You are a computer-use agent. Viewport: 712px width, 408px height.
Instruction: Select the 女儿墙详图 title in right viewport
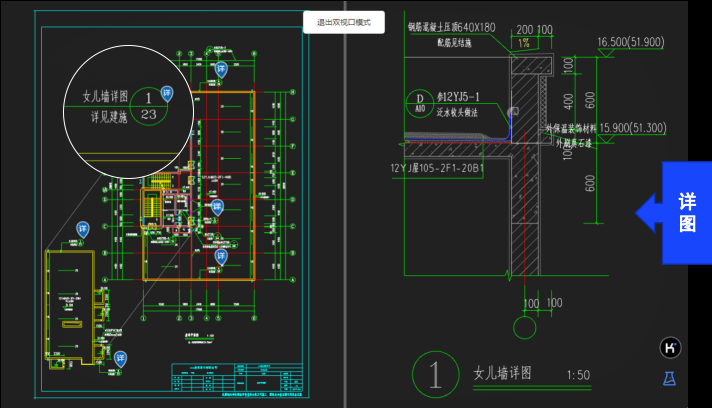(x=502, y=375)
